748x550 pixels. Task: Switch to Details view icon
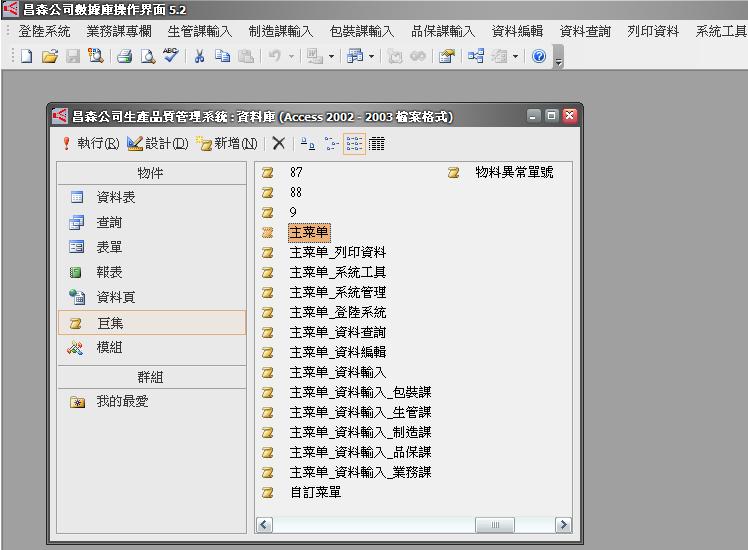(376, 143)
